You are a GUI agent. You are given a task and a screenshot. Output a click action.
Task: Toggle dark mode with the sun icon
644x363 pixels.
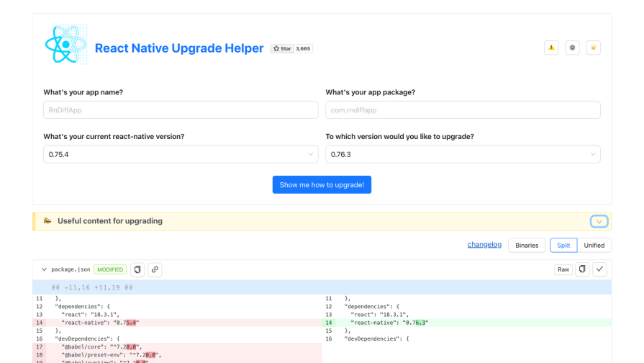pyautogui.click(x=594, y=48)
